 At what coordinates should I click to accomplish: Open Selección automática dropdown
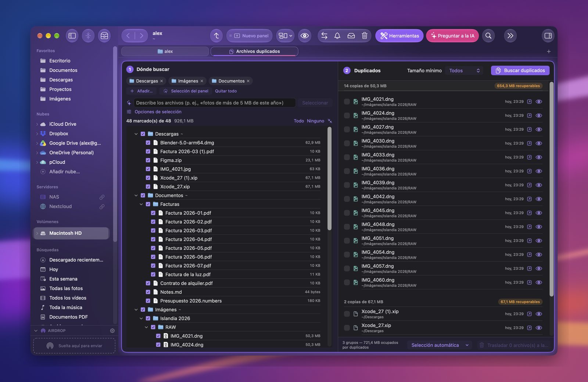tap(440, 345)
